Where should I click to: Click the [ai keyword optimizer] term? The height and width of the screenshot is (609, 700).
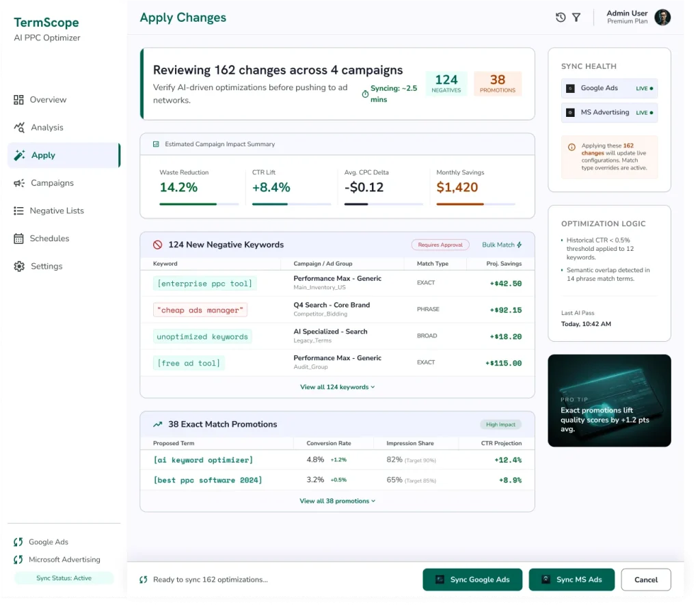(203, 460)
